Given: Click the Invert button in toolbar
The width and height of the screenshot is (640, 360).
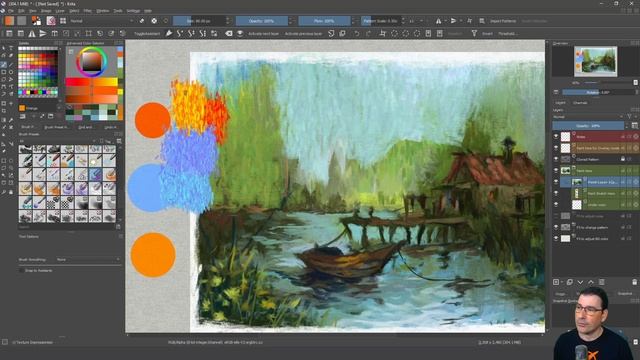Looking at the screenshot, I should (x=487, y=34).
